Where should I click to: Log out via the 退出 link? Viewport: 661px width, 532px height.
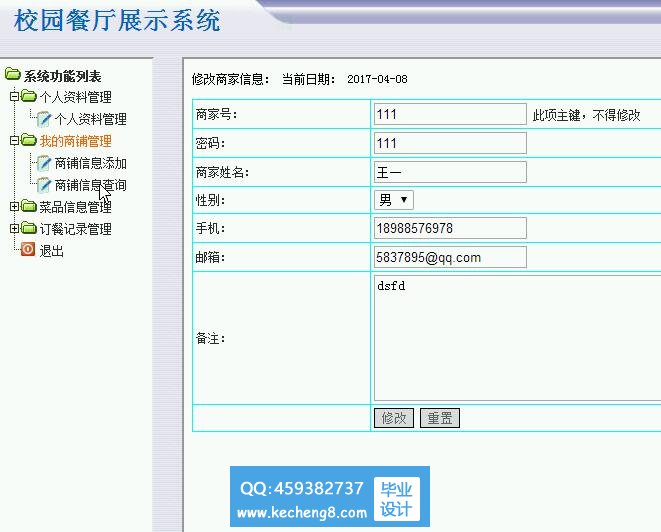pos(51,251)
